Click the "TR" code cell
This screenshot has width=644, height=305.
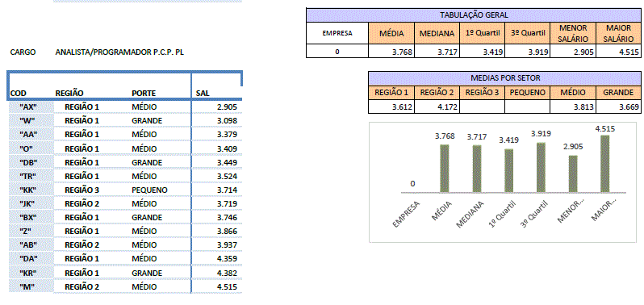[31, 176]
